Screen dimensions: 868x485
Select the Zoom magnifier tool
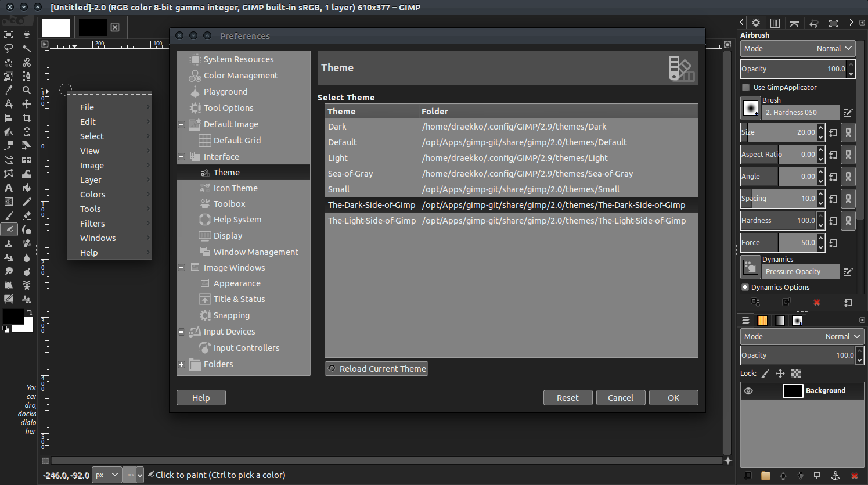tap(27, 90)
